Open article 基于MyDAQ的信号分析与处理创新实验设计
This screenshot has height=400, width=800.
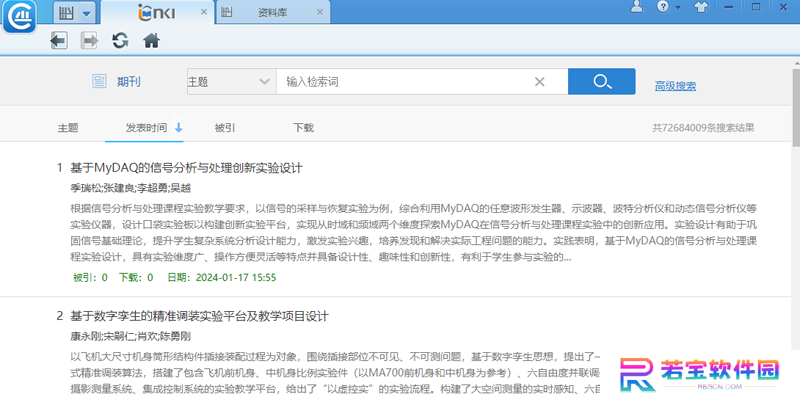click(x=186, y=168)
